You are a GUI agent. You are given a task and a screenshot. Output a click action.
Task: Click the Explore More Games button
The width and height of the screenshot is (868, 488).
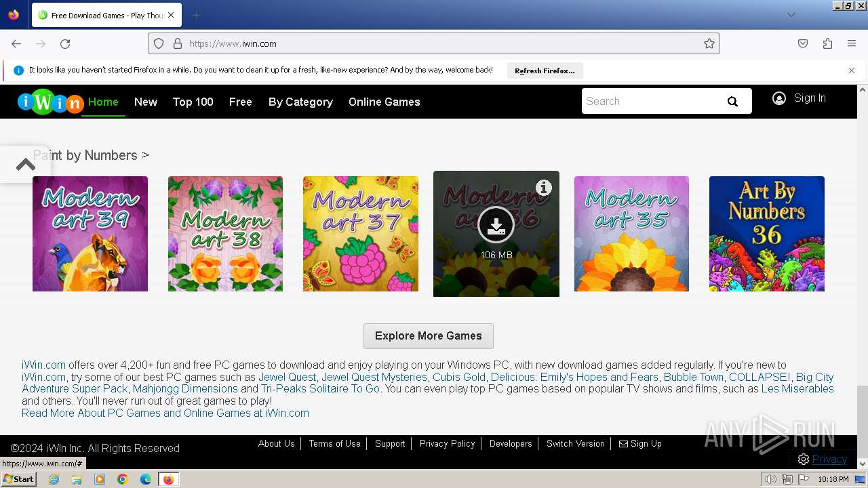429,336
